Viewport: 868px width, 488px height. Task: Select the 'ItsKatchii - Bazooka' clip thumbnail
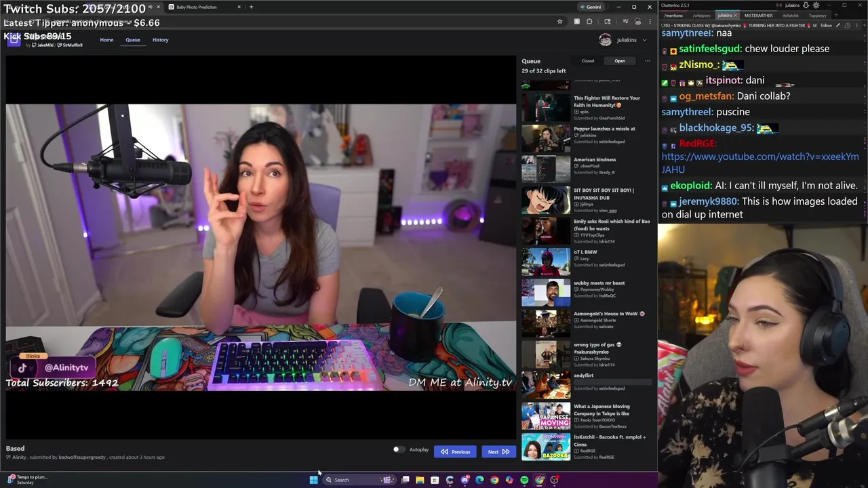click(x=546, y=447)
